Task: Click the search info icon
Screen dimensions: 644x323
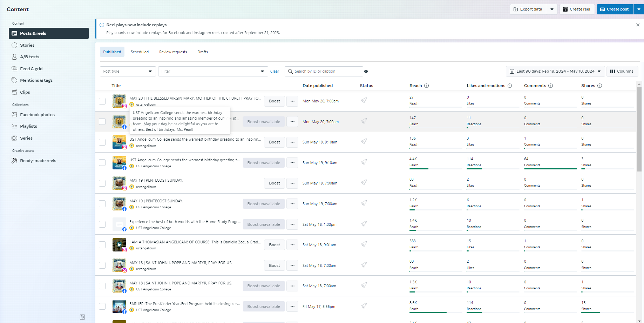Action: coord(366,72)
